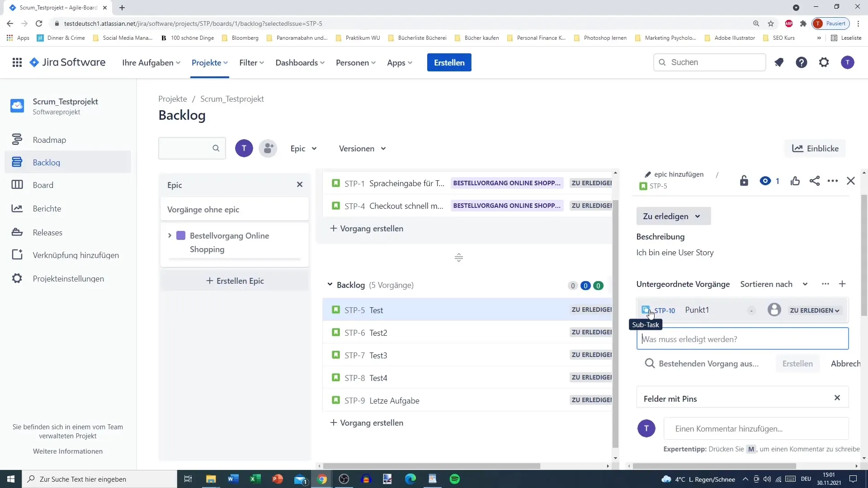Image resolution: width=868 pixels, height=488 pixels.
Task: Click Vorgang erstellen under Backlog list
Action: [x=367, y=422]
